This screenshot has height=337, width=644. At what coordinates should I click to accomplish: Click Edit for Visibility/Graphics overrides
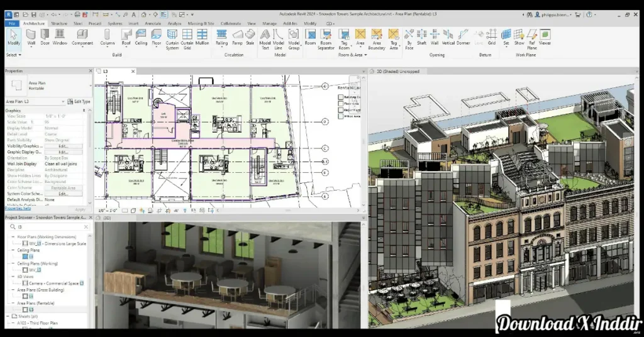pos(63,146)
